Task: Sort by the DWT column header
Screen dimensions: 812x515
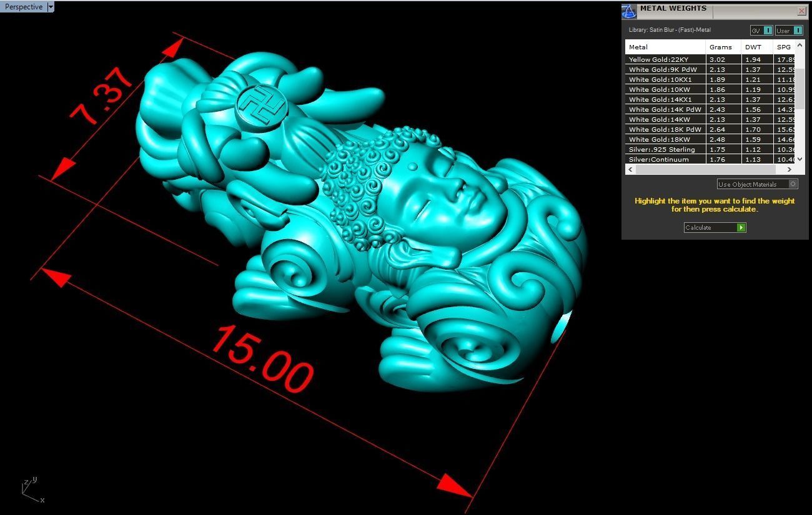Action: tap(758, 47)
